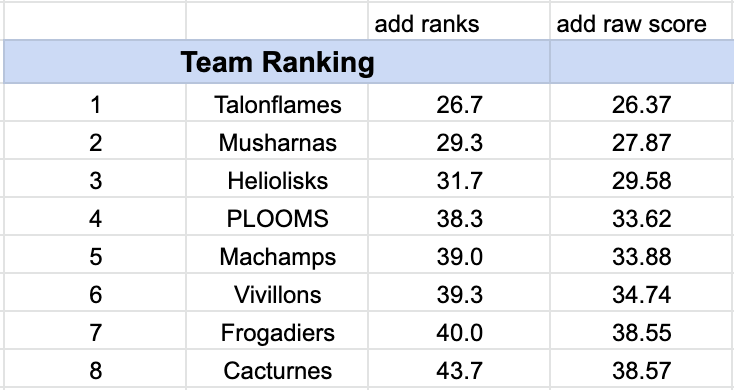Click the rank number 8 cell

tap(95, 369)
